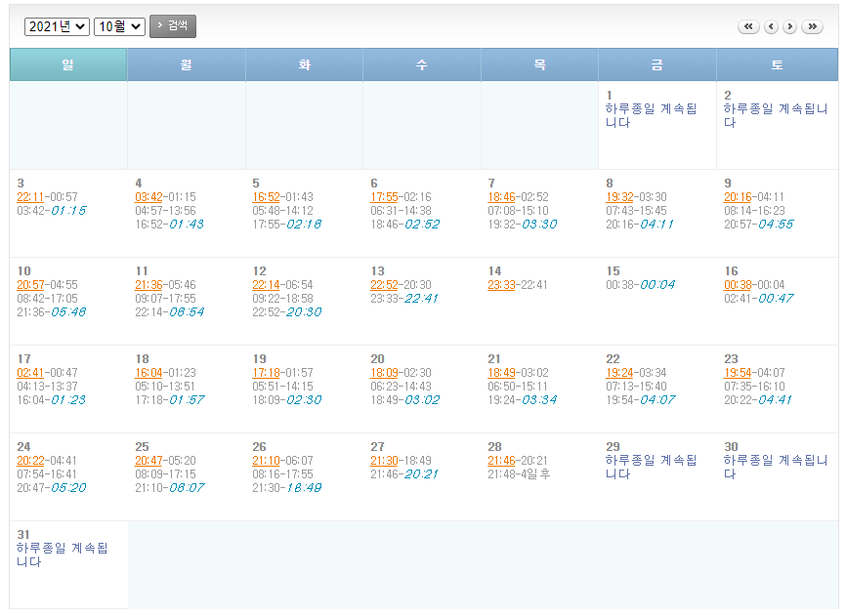Image resolution: width=846 pixels, height=616 pixels.
Task: Click the 21:30-18:49 entry on day 26
Action: point(287,488)
